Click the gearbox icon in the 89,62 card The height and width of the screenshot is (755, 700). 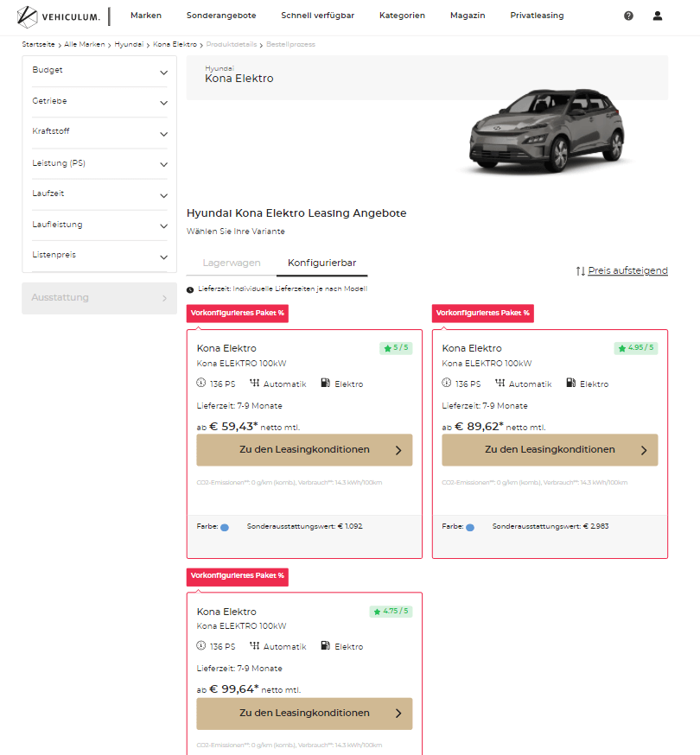pos(500,383)
